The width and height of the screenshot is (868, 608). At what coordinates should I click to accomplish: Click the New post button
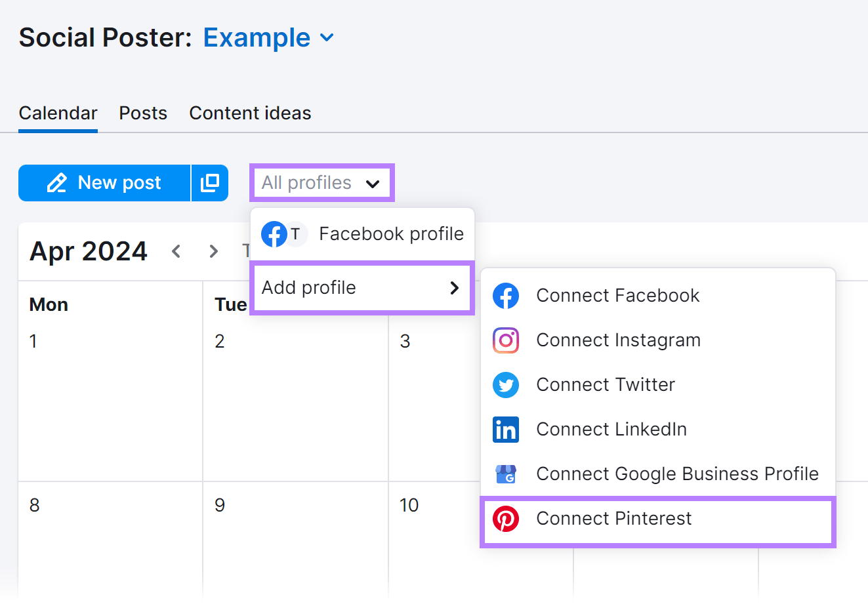(104, 182)
